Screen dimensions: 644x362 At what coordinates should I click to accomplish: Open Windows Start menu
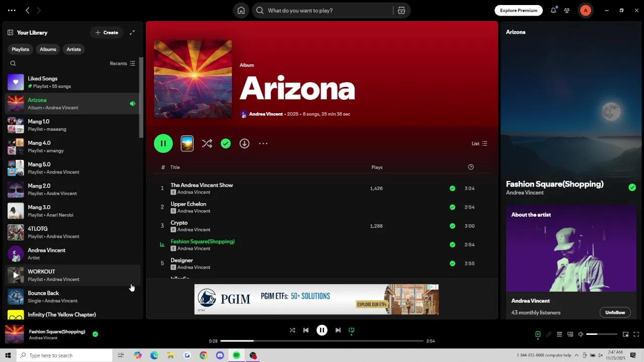(x=8, y=355)
